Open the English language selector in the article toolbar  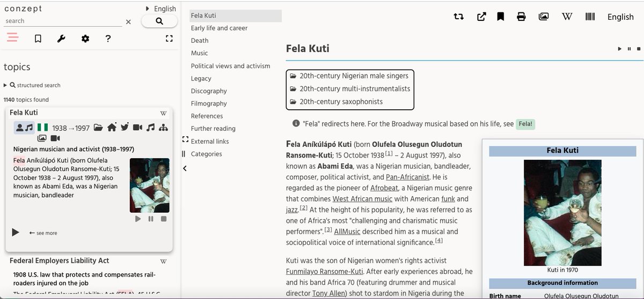coord(620,17)
